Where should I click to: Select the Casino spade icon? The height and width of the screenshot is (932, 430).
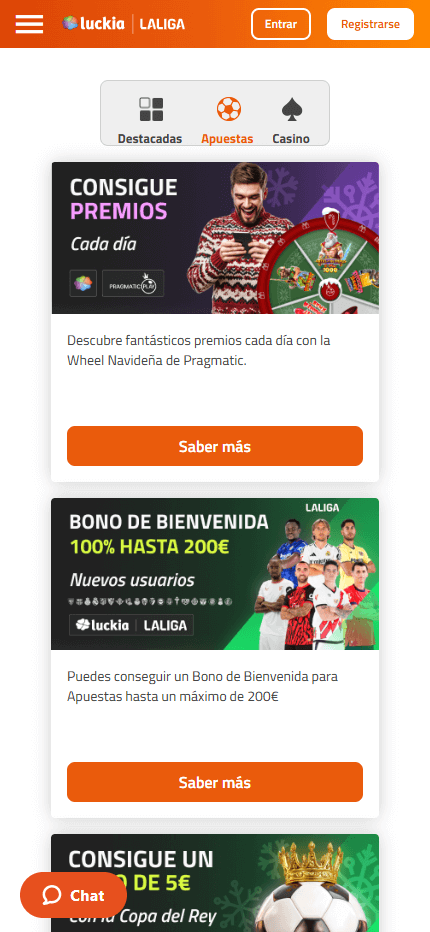tap(291, 109)
